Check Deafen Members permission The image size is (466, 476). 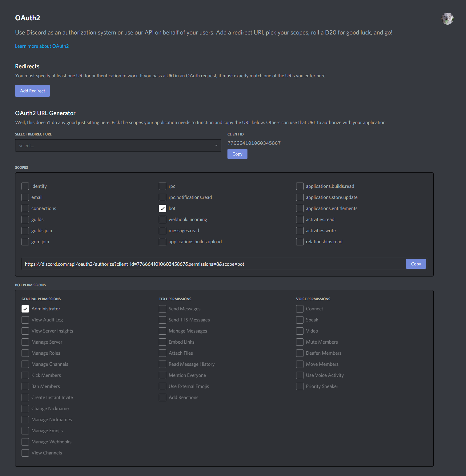coord(300,353)
